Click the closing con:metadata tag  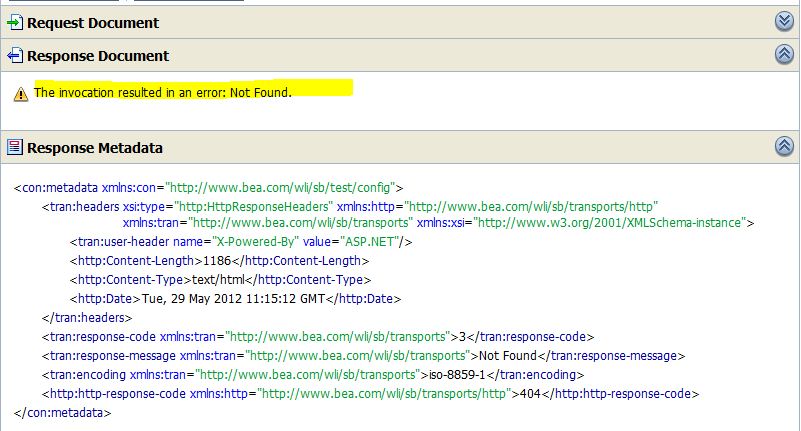click(x=62, y=412)
